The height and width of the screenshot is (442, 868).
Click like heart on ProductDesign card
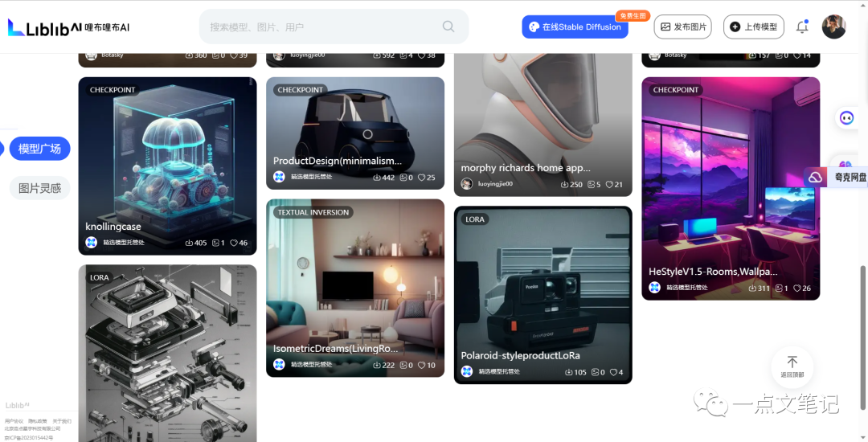click(x=421, y=178)
